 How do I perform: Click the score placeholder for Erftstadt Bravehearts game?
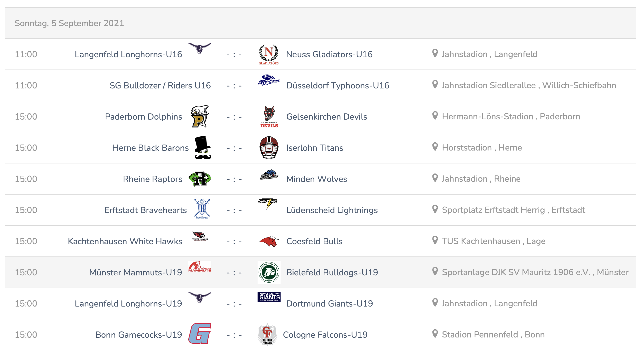click(x=234, y=210)
